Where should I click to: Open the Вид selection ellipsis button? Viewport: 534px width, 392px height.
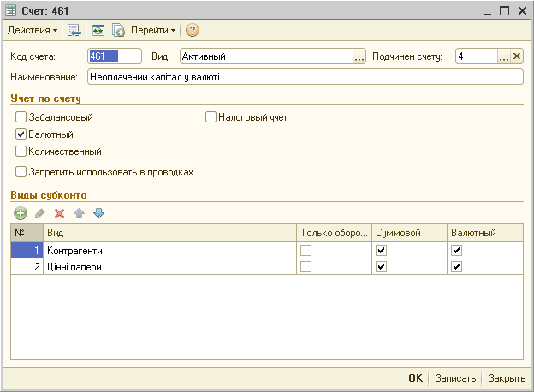tap(359, 56)
